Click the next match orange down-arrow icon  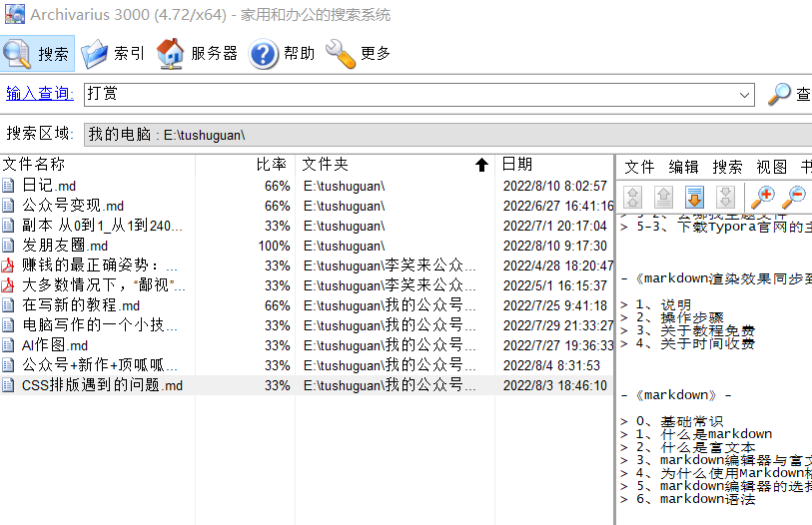point(694,197)
